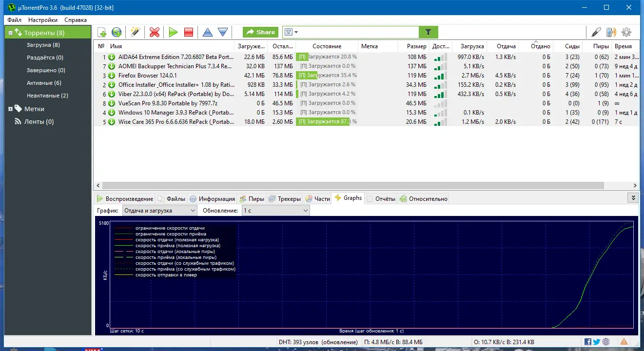
Task: Click the AIDA64 Extreme Edition download status icon
Action: pos(112,57)
